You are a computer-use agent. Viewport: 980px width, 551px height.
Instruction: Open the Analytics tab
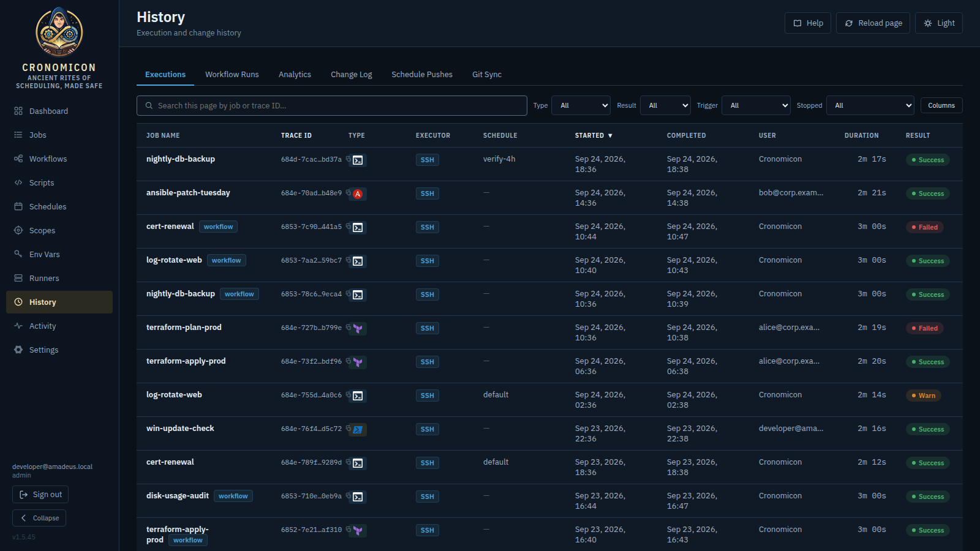pyautogui.click(x=295, y=74)
